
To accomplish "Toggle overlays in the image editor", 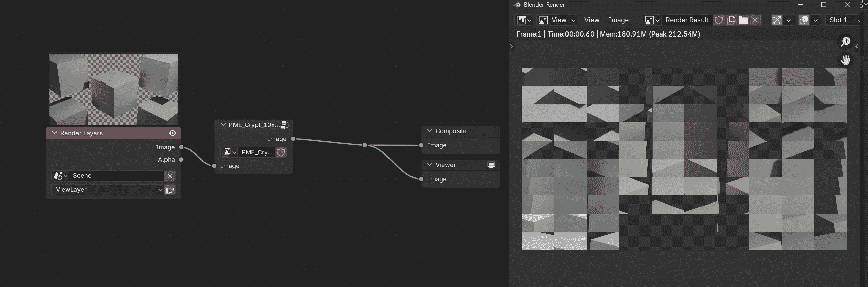I will coord(804,20).
